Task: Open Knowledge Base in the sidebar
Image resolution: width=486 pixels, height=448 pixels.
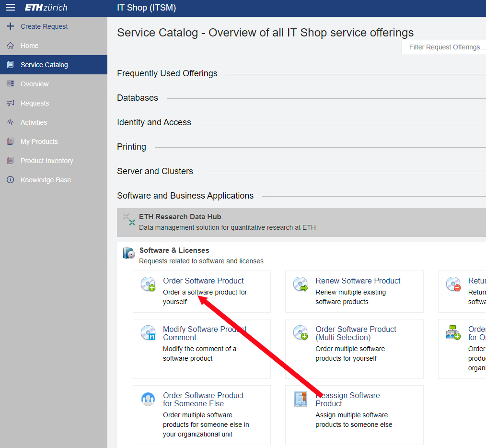Action: click(x=54, y=180)
